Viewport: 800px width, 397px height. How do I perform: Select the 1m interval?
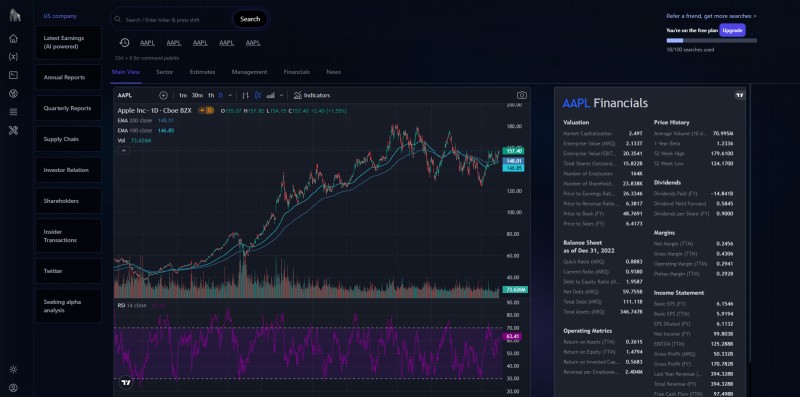tap(183, 95)
